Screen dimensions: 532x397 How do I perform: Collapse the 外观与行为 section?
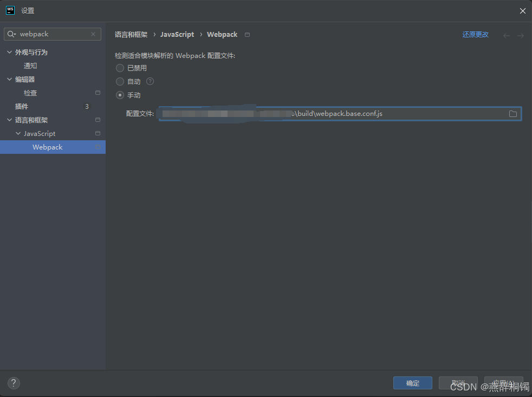click(x=10, y=52)
